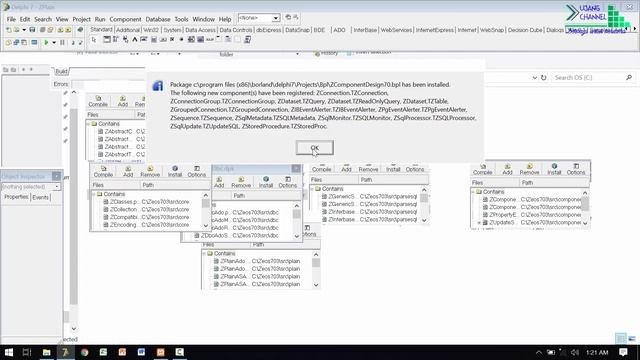The image size is (640, 360).
Task: Pick the ActionList palette icon at row end
Action: pyautogui.click(x=247, y=40)
